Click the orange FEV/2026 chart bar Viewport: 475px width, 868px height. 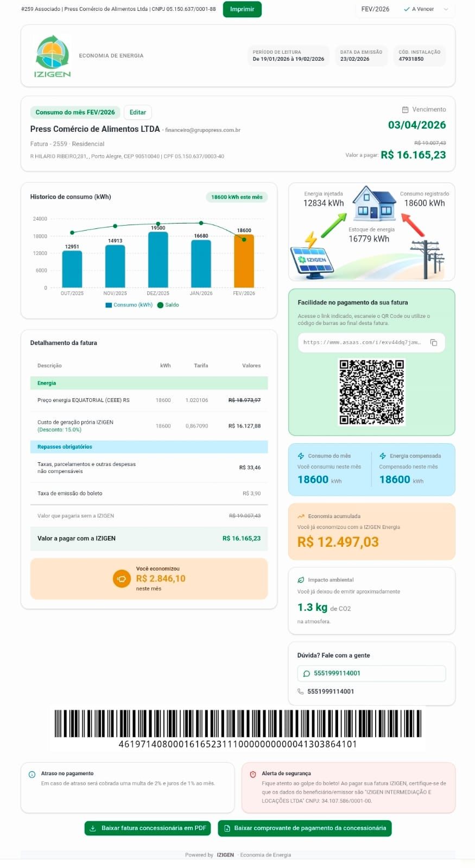point(244,261)
